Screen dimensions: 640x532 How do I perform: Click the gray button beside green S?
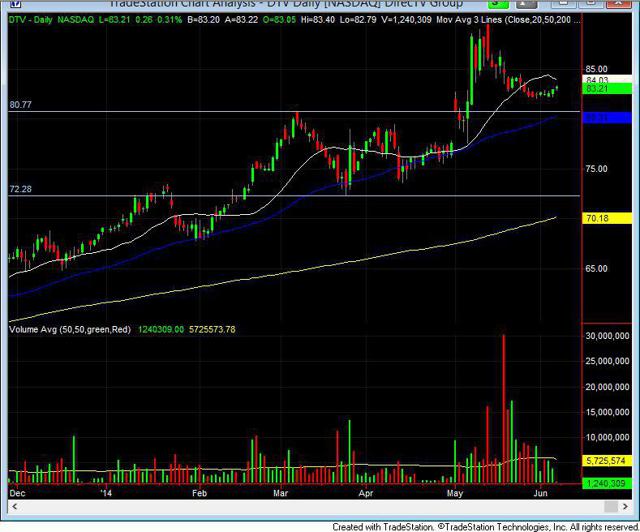pos(527,4)
